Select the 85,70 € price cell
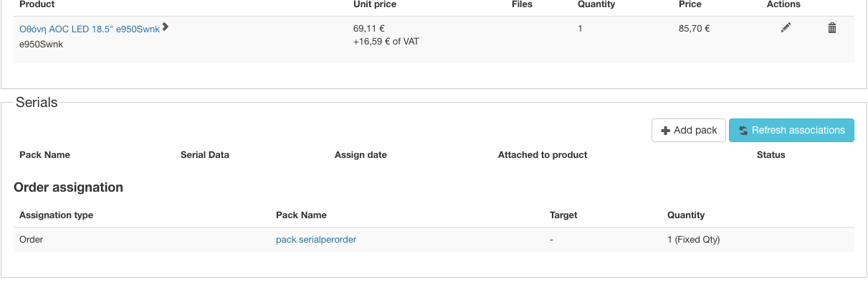868x285 pixels. [695, 29]
